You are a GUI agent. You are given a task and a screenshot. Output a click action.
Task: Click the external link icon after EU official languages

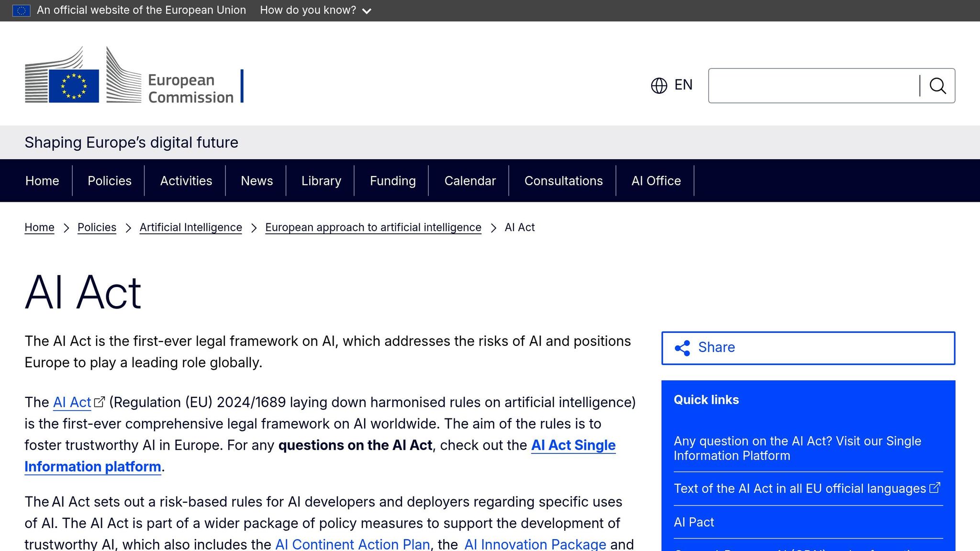coord(934,488)
